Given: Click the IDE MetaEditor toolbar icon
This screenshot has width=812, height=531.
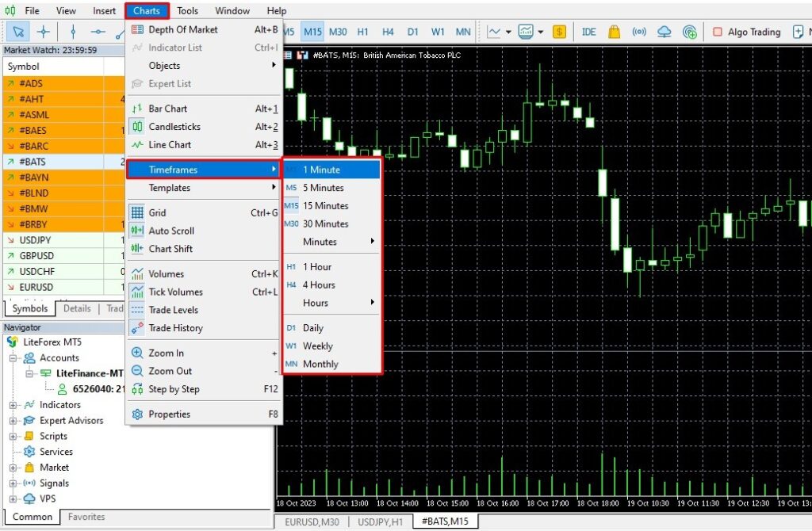Looking at the screenshot, I should pos(588,32).
